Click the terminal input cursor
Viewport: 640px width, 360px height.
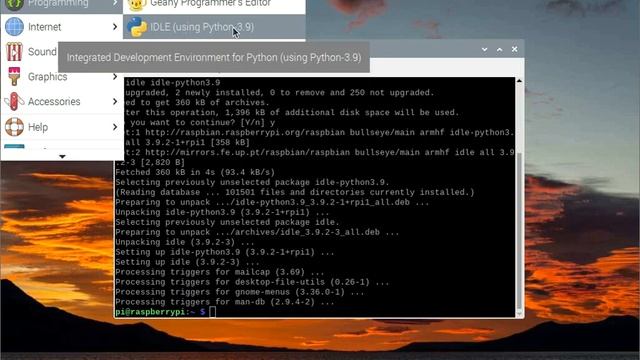point(212,312)
